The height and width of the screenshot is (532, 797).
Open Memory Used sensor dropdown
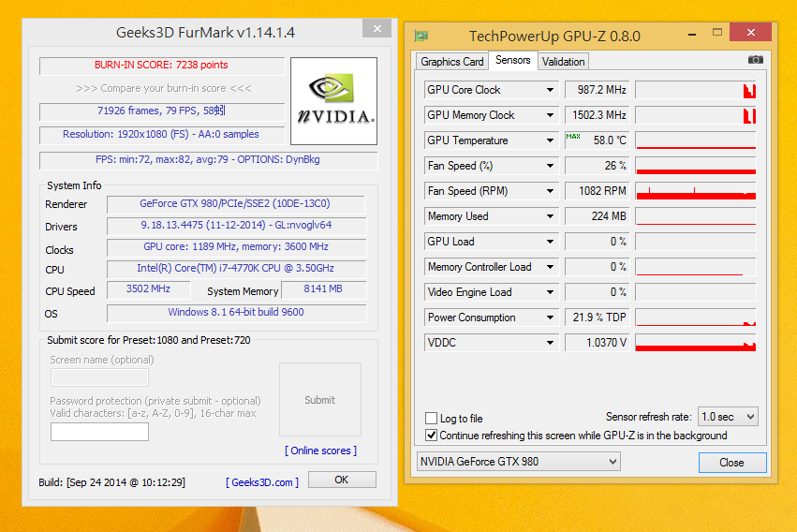point(550,216)
